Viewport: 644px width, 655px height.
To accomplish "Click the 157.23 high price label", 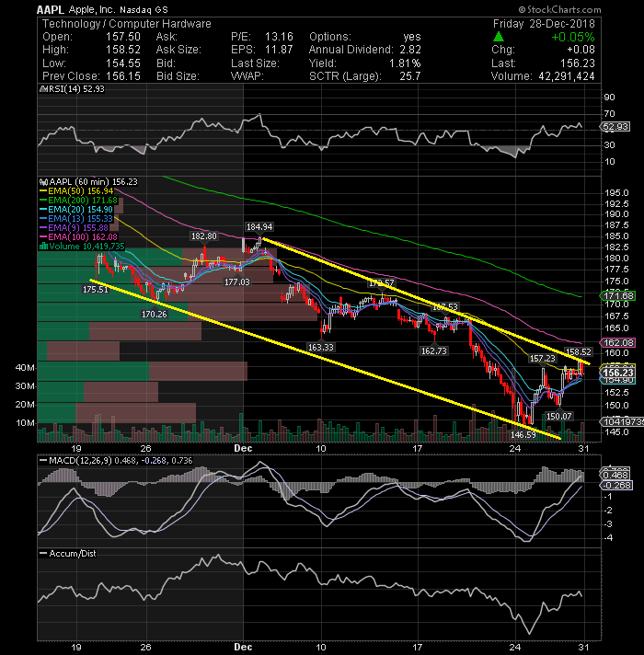I will pos(543,358).
